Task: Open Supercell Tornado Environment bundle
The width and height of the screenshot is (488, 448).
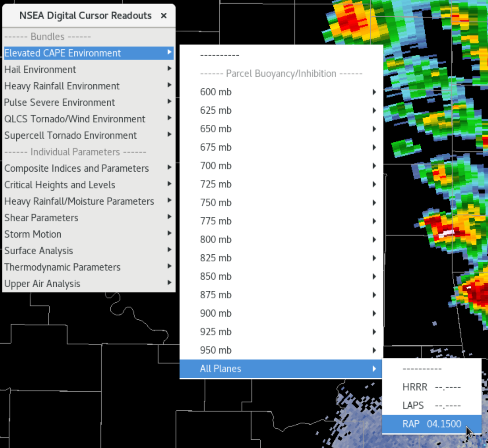Action: point(89,135)
